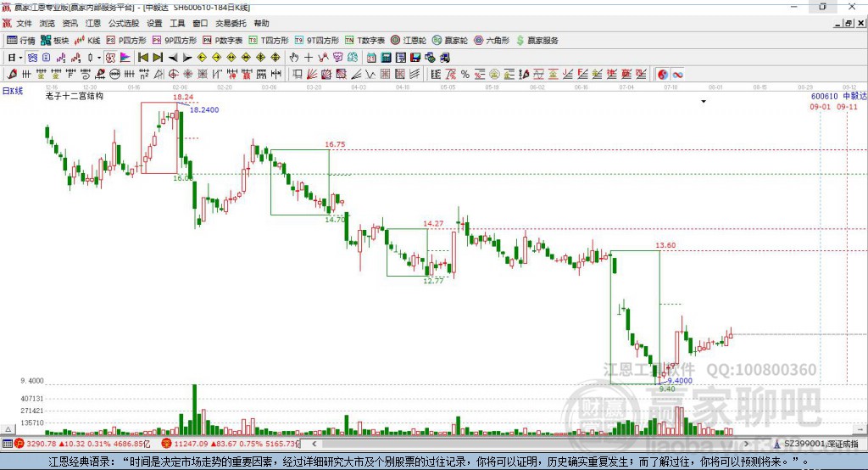Click the 板块 sector toolbar button
This screenshot has height=470, width=868.
[54, 41]
